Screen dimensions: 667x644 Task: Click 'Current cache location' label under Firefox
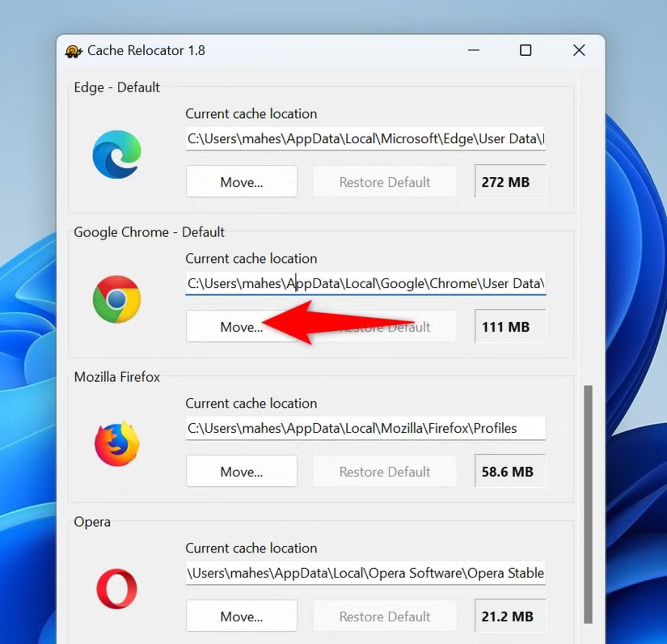[x=251, y=403]
